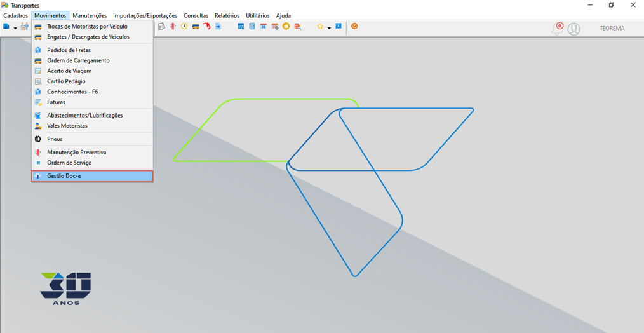Open the Consultas menu
Viewport: 644px width, 333px height.
coord(196,16)
